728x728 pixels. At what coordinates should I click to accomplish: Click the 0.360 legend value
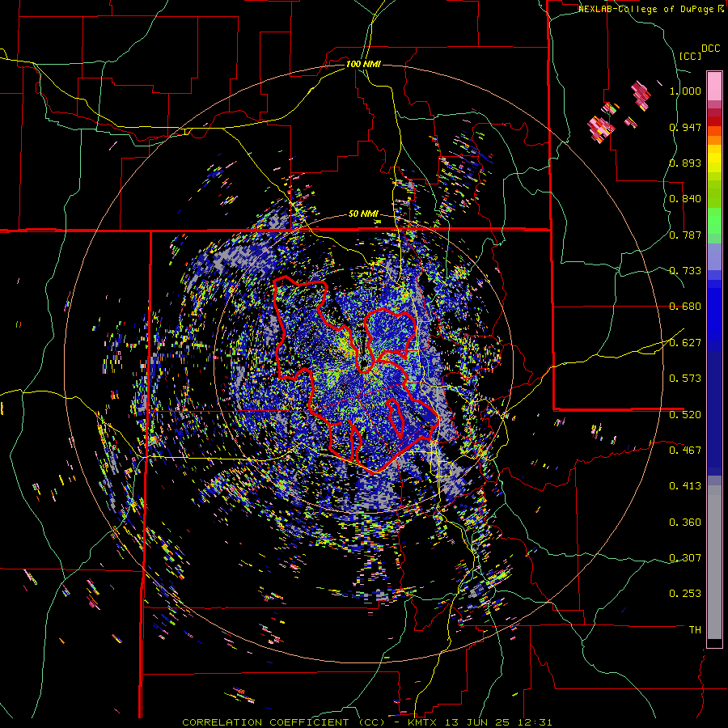tap(685, 523)
